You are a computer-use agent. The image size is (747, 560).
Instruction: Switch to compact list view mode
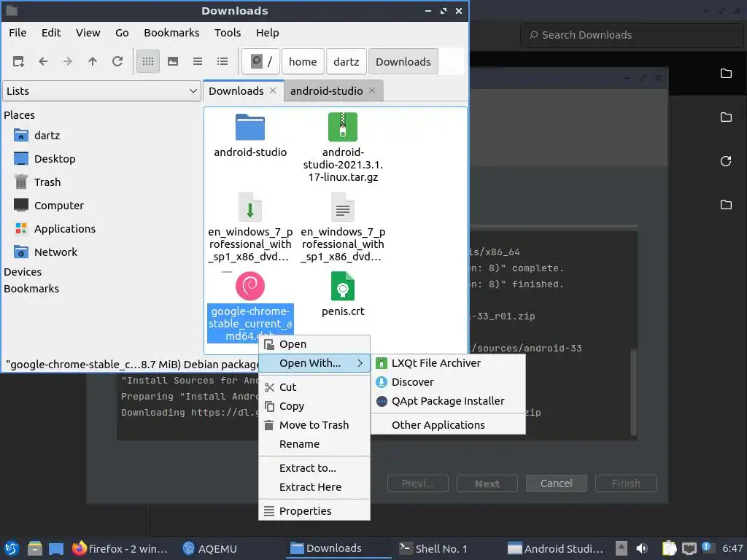198,61
